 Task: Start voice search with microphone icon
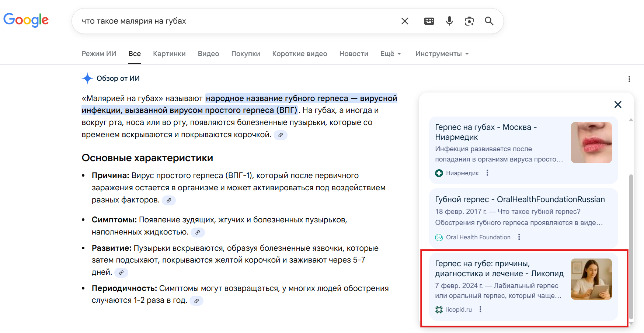449,21
